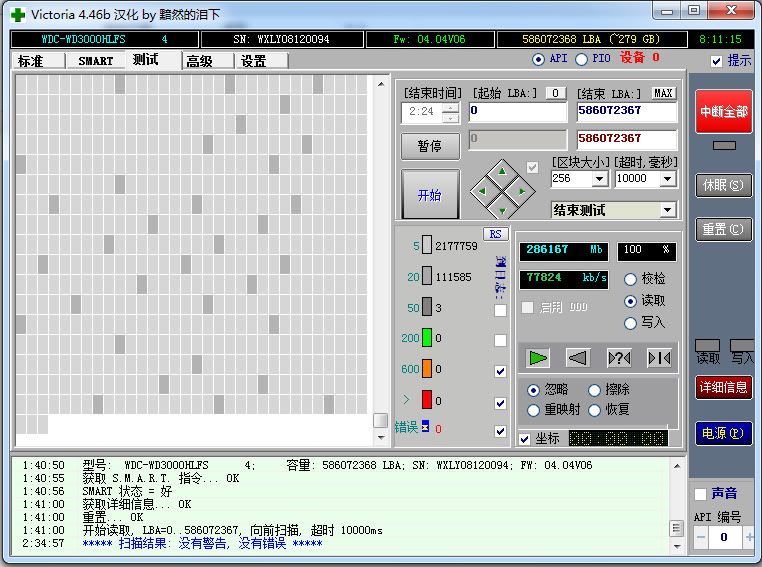Enable the 声音 sound checkbox
The width and height of the screenshot is (762, 567).
(x=701, y=494)
